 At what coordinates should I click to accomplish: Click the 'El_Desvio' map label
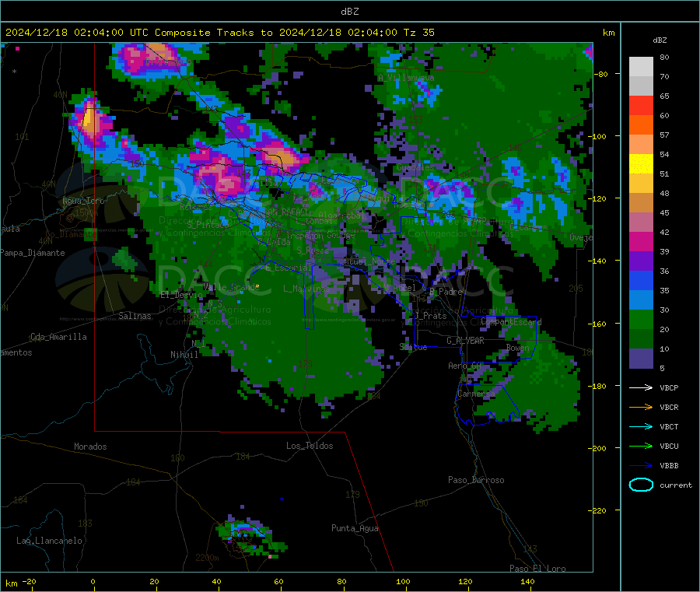click(181, 295)
